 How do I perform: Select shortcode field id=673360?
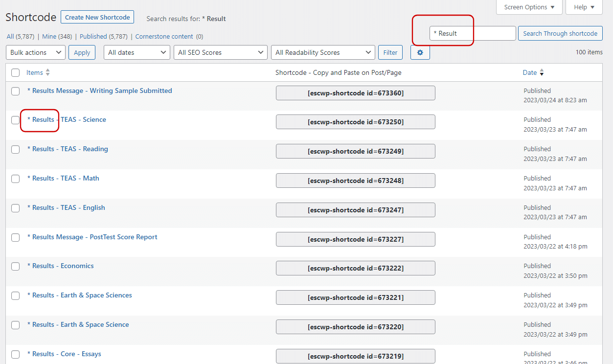click(356, 93)
